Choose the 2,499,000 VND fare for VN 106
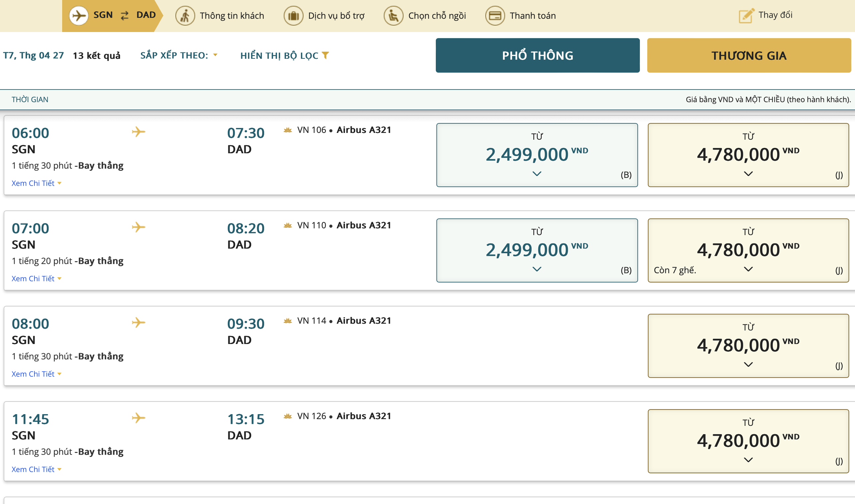Image resolution: width=855 pixels, height=504 pixels. click(x=537, y=155)
